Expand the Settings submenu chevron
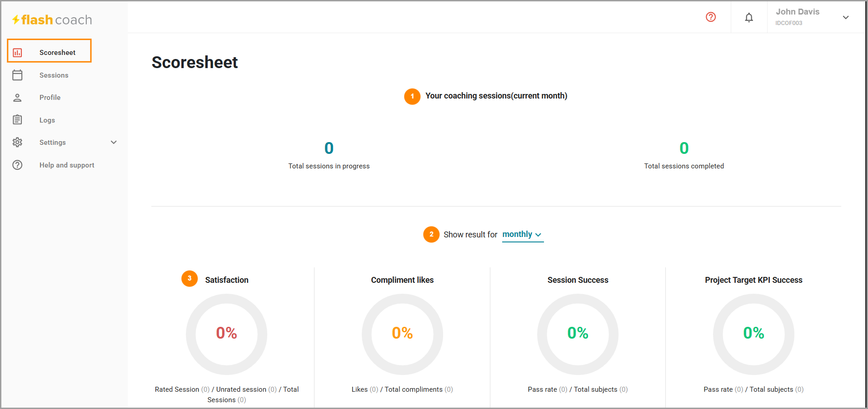The image size is (868, 409). (114, 142)
